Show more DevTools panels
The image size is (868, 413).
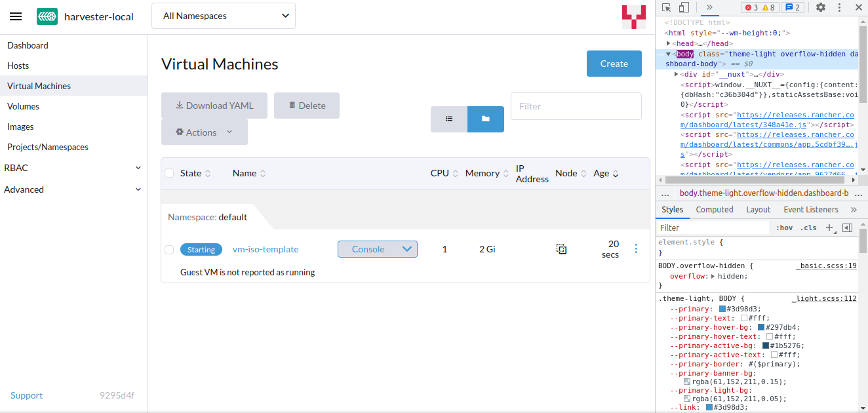click(709, 8)
